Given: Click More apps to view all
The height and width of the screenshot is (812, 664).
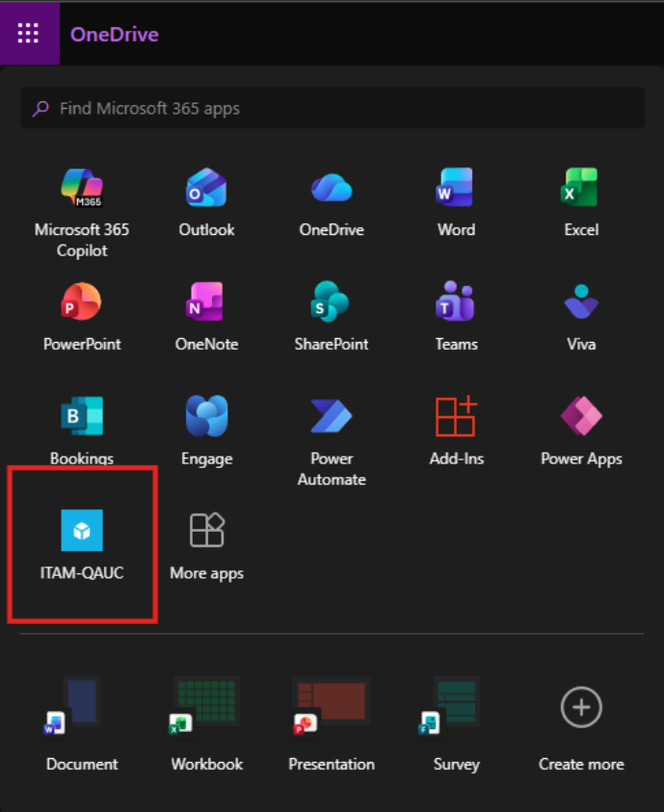Looking at the screenshot, I should pyautogui.click(x=206, y=533).
